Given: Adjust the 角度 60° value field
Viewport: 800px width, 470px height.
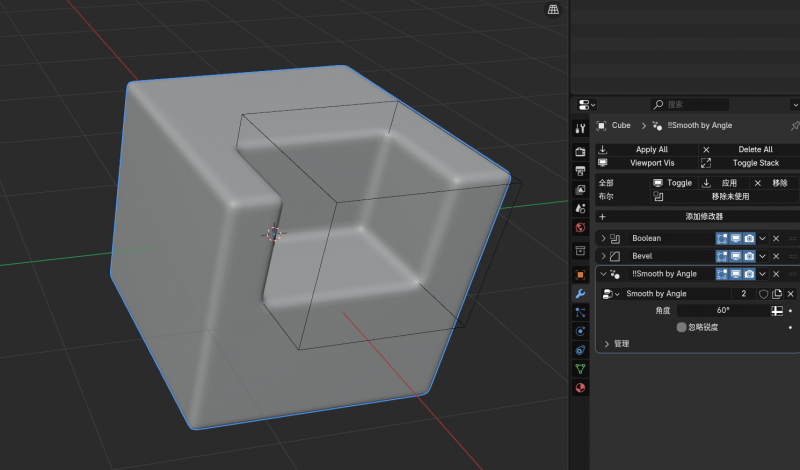Looking at the screenshot, I should point(723,310).
